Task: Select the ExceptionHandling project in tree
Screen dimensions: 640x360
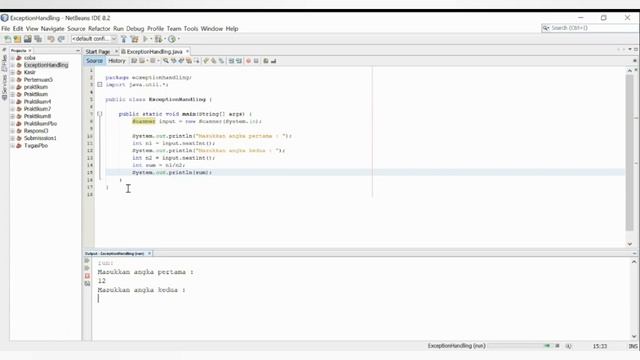Action: 46,65
